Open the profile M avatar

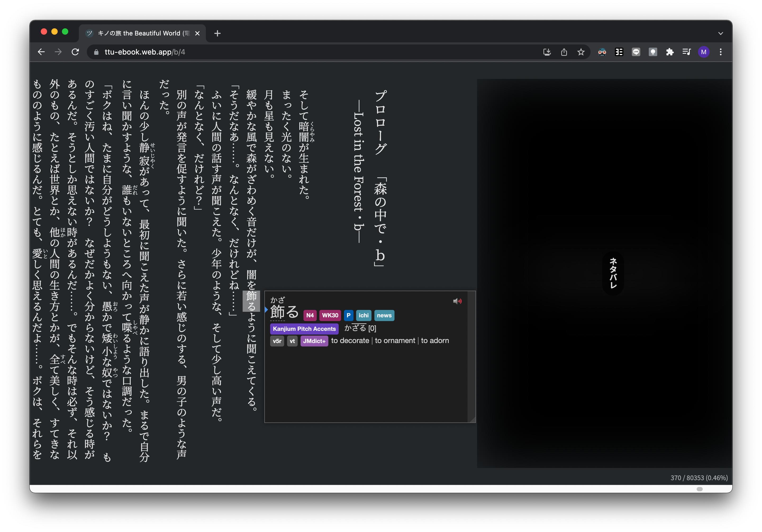pyautogui.click(x=704, y=52)
